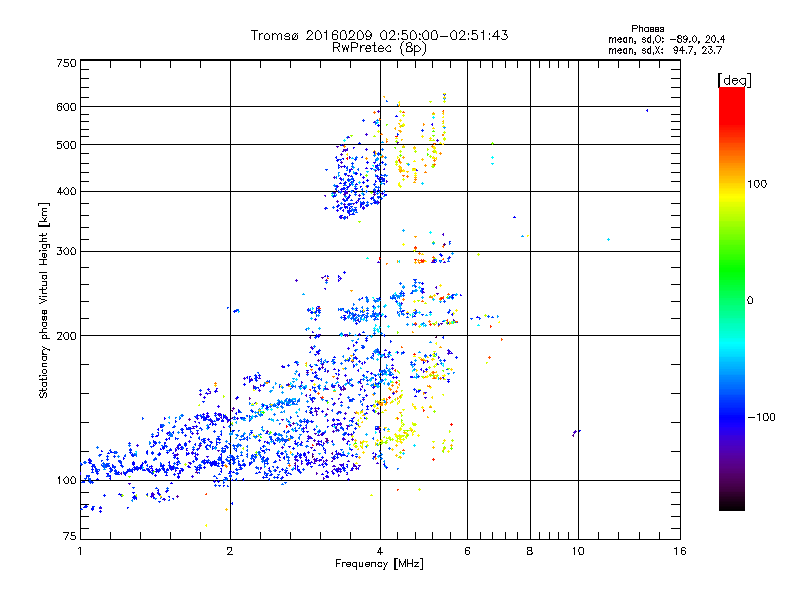
Task: Click colorbar tick label '-100'
Action: [x=761, y=417]
